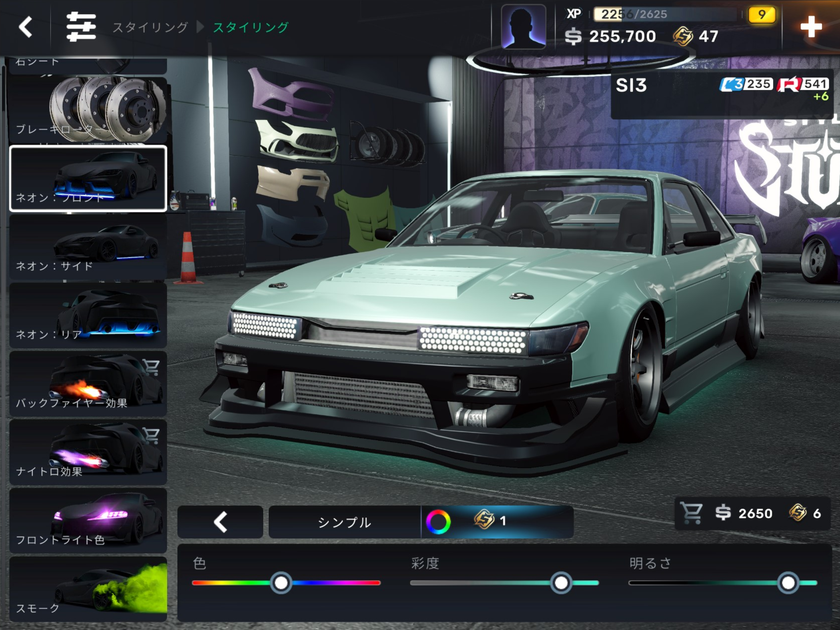Viewport: 840px width, 630px height.
Task: Click the cart badge on バックファイヤー効果
Action: 151,367
